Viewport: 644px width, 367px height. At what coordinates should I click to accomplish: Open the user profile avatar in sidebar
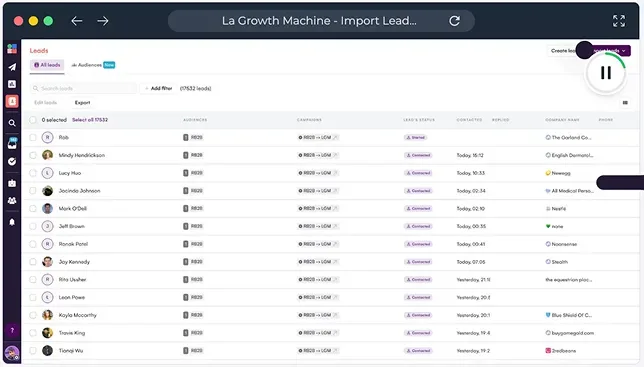(x=12, y=353)
